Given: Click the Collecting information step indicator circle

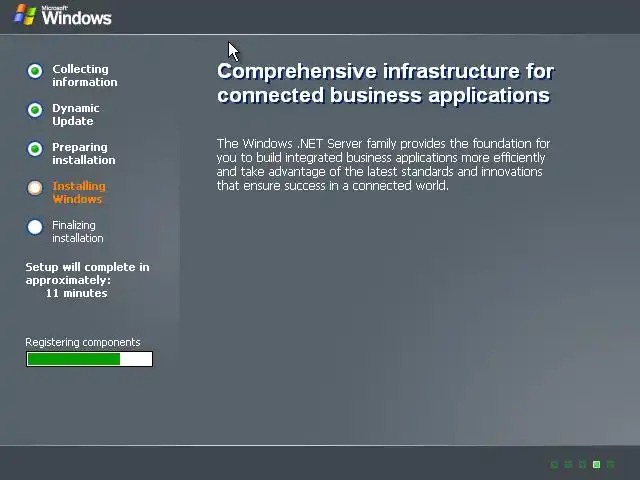Looking at the screenshot, I should coord(35,71).
